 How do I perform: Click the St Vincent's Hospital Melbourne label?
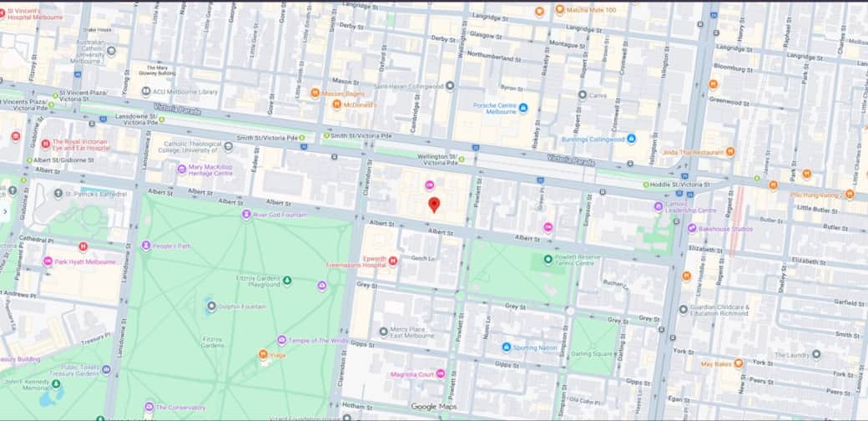coord(35,14)
